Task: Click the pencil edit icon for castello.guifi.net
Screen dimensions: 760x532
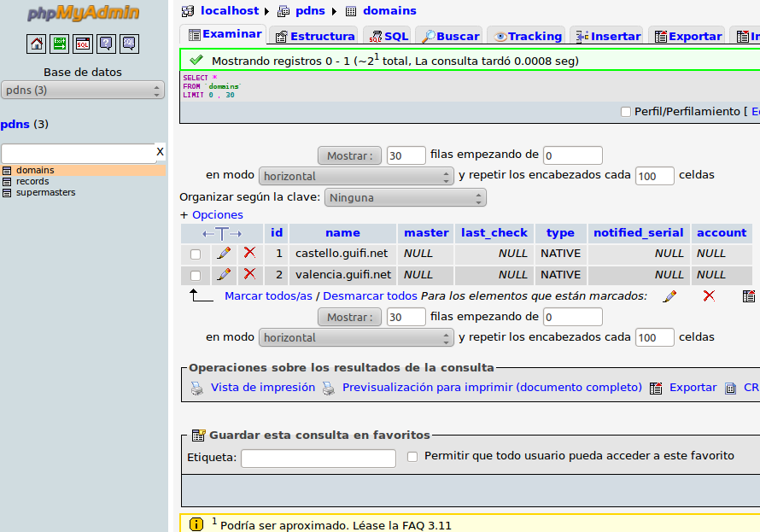Action: point(224,253)
